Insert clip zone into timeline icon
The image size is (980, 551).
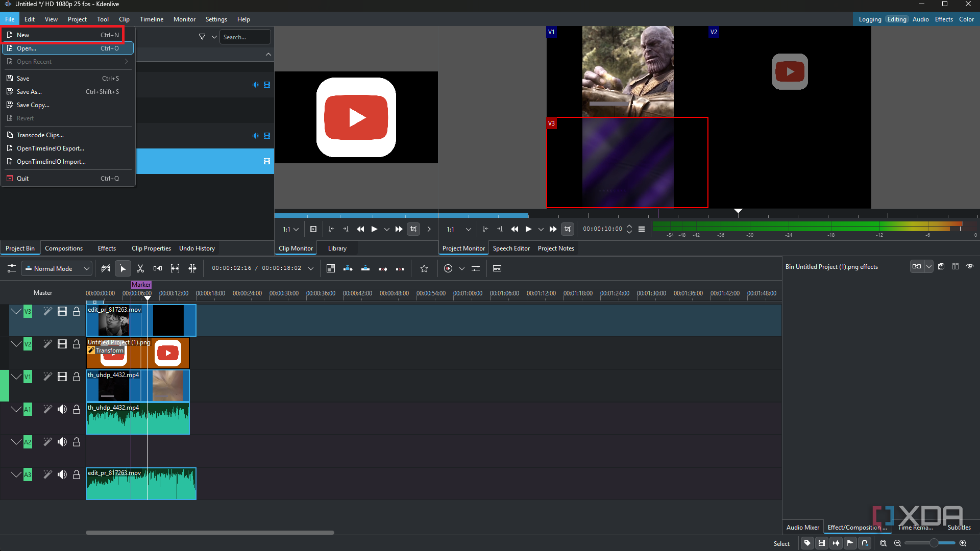(348, 269)
